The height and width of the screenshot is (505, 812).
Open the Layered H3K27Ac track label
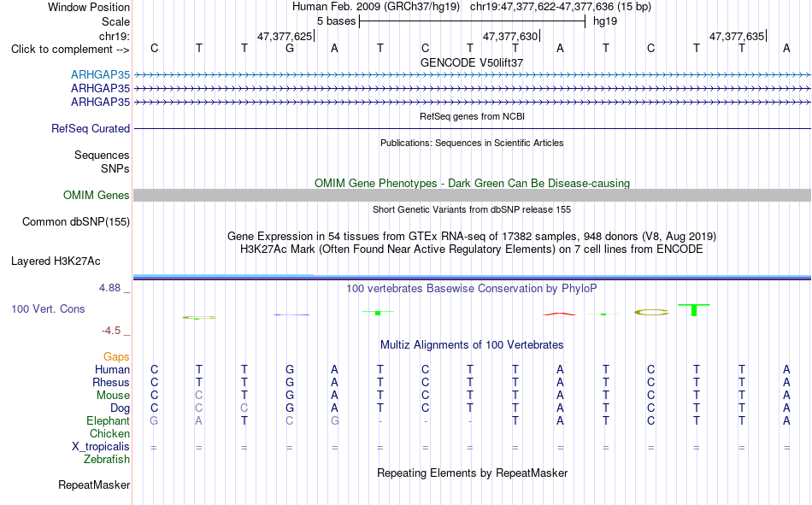(x=56, y=261)
